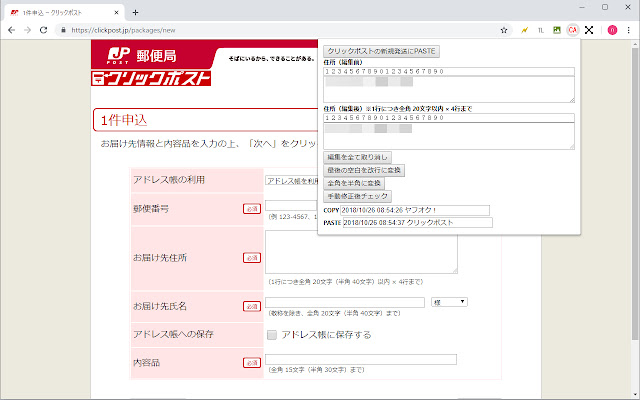Click the forward navigation arrow
640x400 pixels.
(x=27, y=30)
